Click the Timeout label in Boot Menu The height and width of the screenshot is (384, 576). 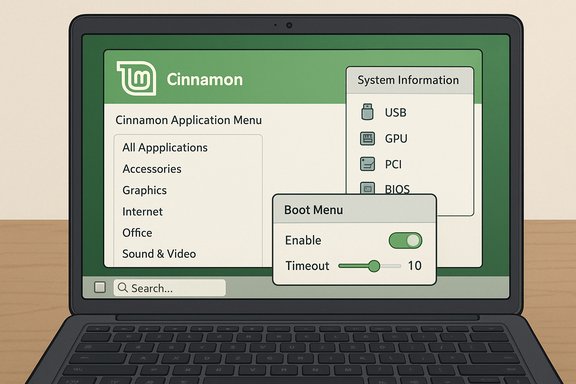click(307, 266)
